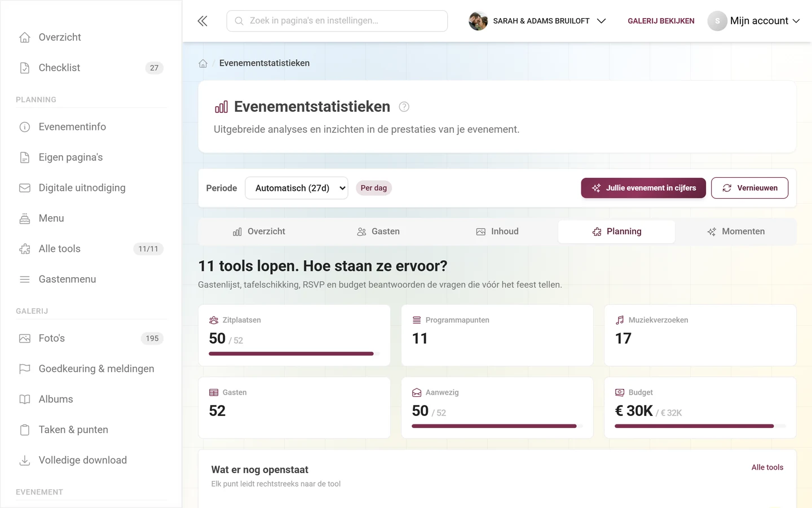Viewport: 812px width, 508px height.
Task: Click Albums book icon
Action: pyautogui.click(x=25, y=400)
